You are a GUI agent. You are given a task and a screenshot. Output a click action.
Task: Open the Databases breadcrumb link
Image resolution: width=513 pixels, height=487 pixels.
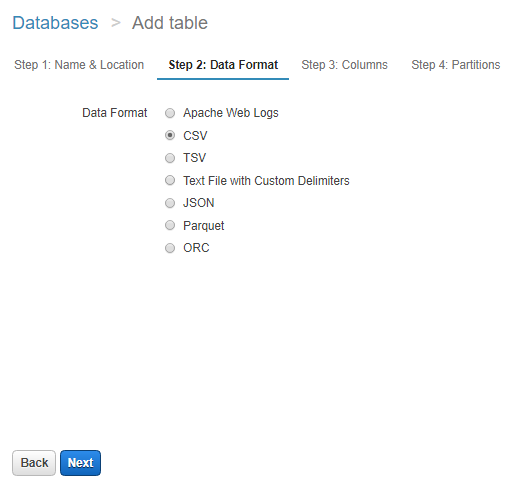(x=55, y=23)
